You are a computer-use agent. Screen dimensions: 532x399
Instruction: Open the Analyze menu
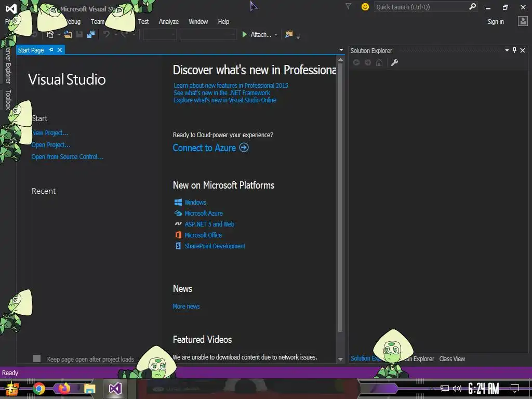point(169,21)
